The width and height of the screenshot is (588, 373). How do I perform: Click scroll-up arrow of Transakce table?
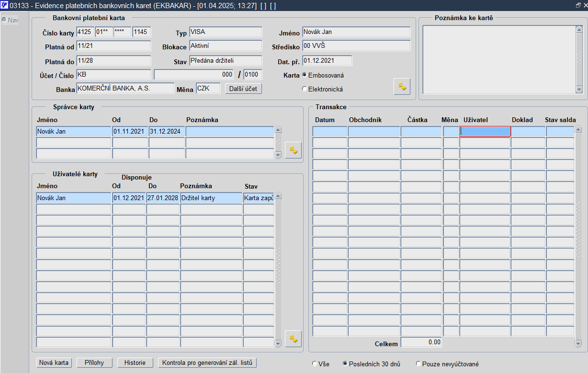tap(578, 129)
